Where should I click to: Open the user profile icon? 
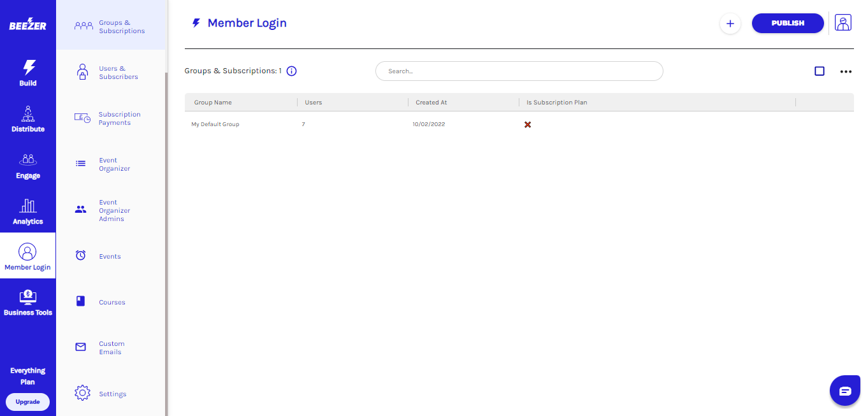click(843, 23)
